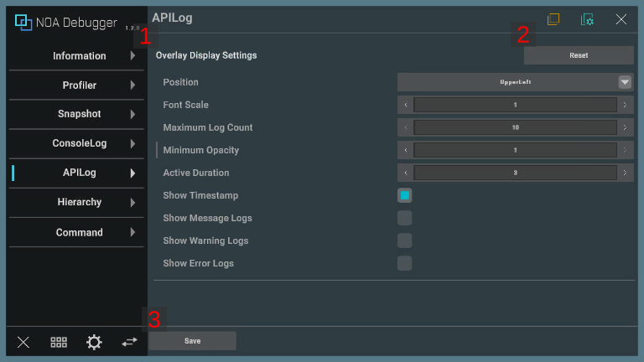The height and width of the screenshot is (362, 644).
Task: Click the Save button
Action: (x=192, y=341)
